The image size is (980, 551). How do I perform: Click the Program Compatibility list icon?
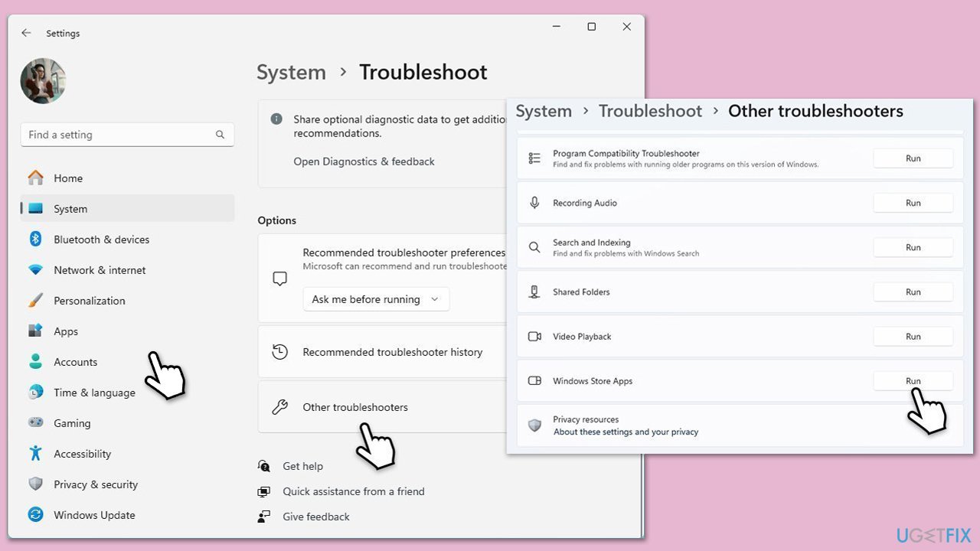(535, 158)
